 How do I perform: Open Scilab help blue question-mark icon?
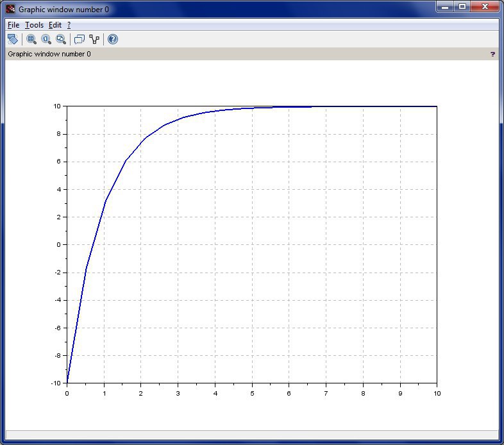click(x=112, y=39)
